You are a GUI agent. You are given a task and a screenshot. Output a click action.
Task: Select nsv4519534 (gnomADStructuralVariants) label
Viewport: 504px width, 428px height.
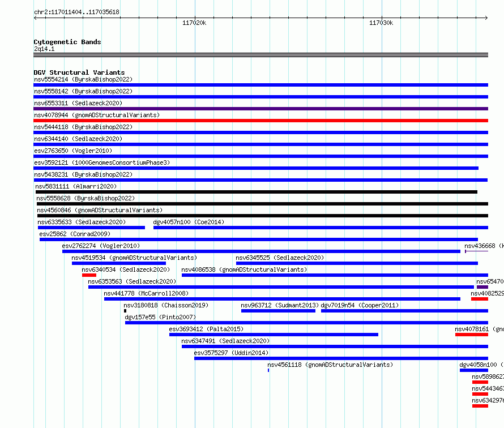134,258
